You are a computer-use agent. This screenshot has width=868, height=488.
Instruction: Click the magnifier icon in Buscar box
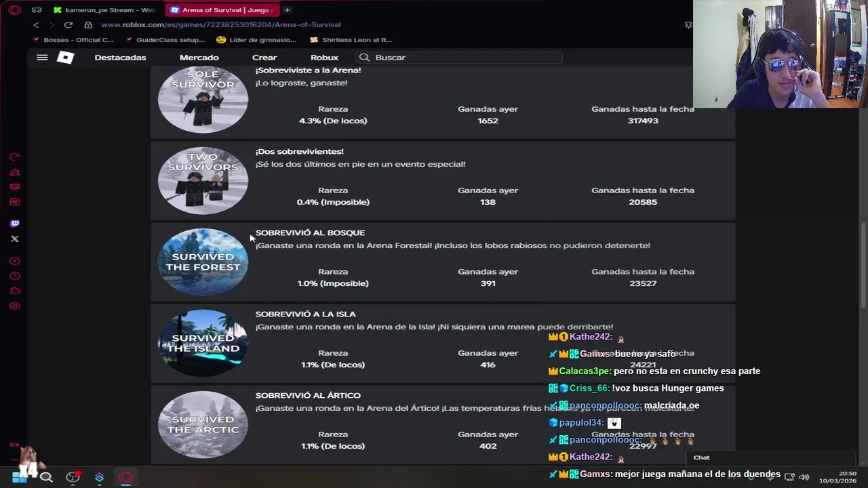364,58
